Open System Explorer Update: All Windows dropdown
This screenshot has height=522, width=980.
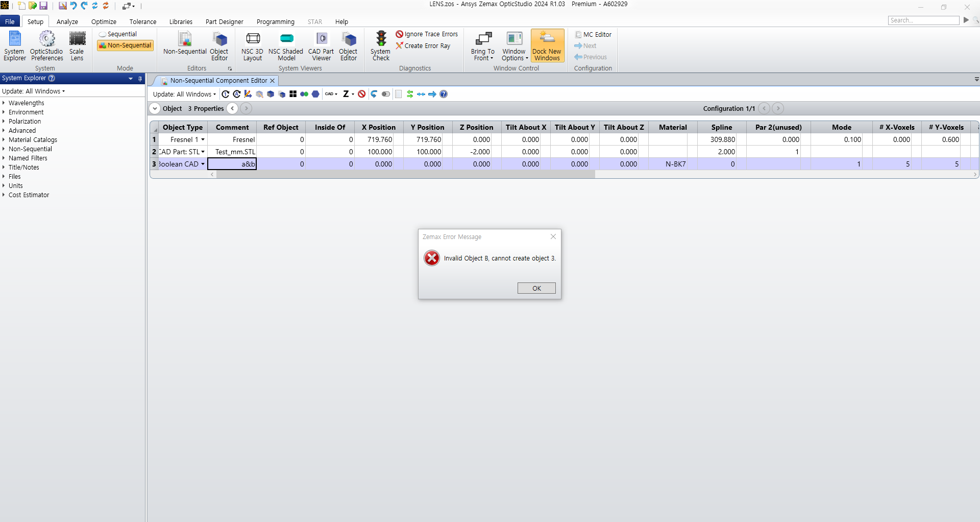coord(34,91)
